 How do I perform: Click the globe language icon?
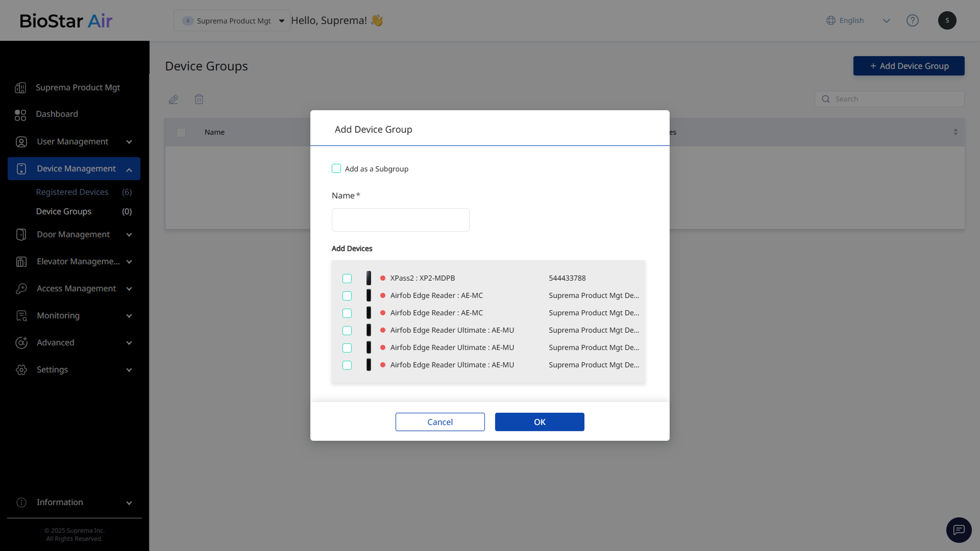[831, 20]
